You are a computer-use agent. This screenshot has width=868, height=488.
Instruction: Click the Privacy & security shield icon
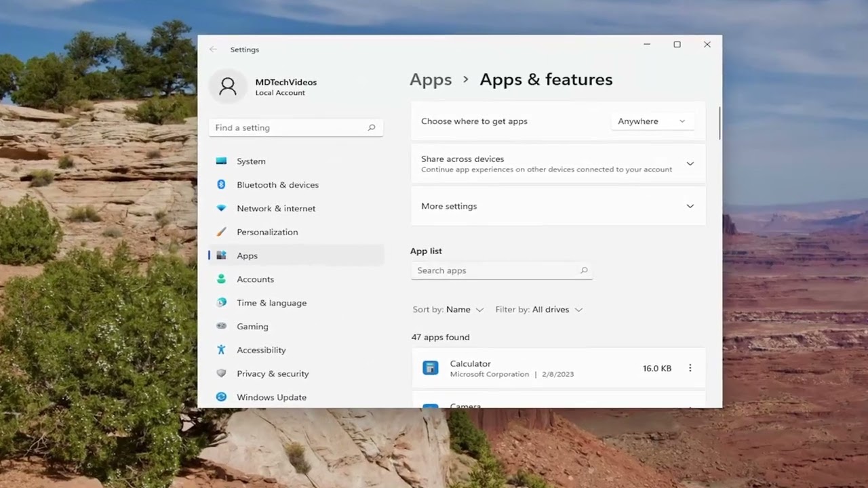pos(221,373)
